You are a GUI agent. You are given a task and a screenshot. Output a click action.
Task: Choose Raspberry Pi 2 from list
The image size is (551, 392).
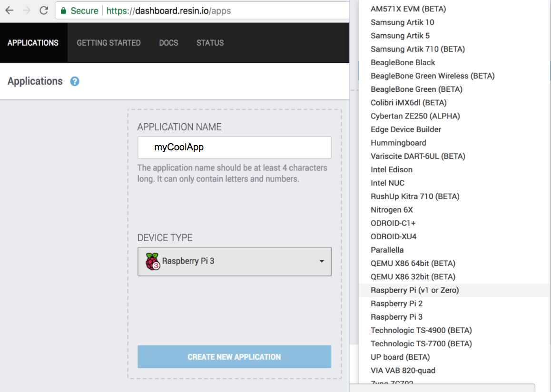[x=396, y=304]
